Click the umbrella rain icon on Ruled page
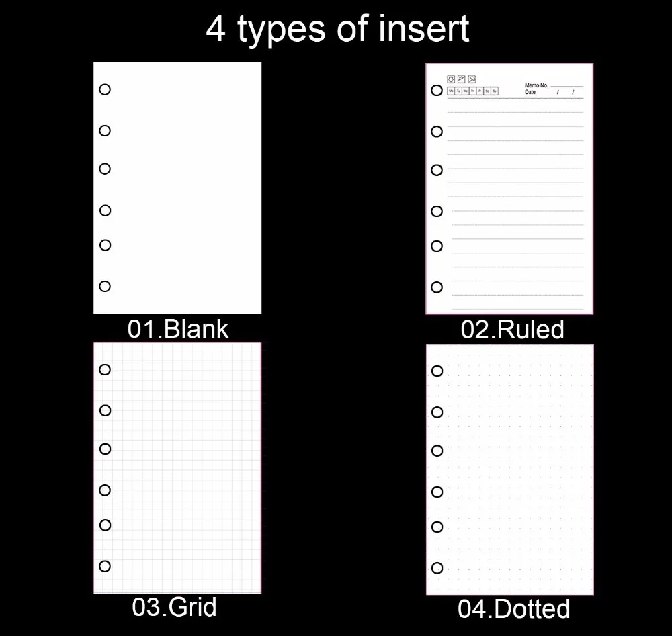 (472, 79)
